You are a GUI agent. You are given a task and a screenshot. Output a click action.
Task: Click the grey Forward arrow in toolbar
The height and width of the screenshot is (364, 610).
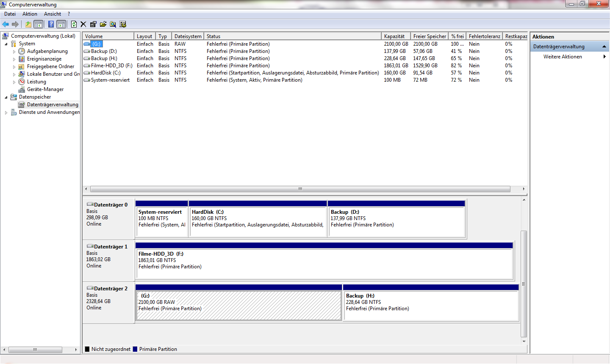coord(15,24)
